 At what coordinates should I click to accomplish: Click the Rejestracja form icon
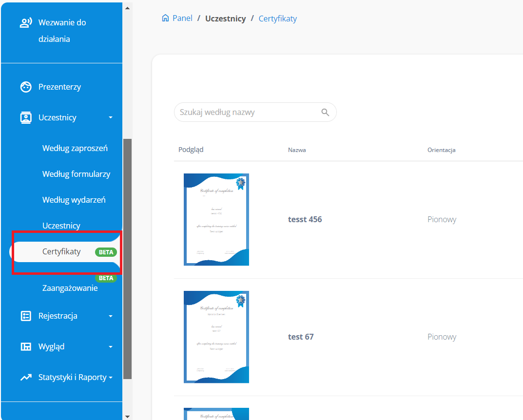[x=26, y=316]
